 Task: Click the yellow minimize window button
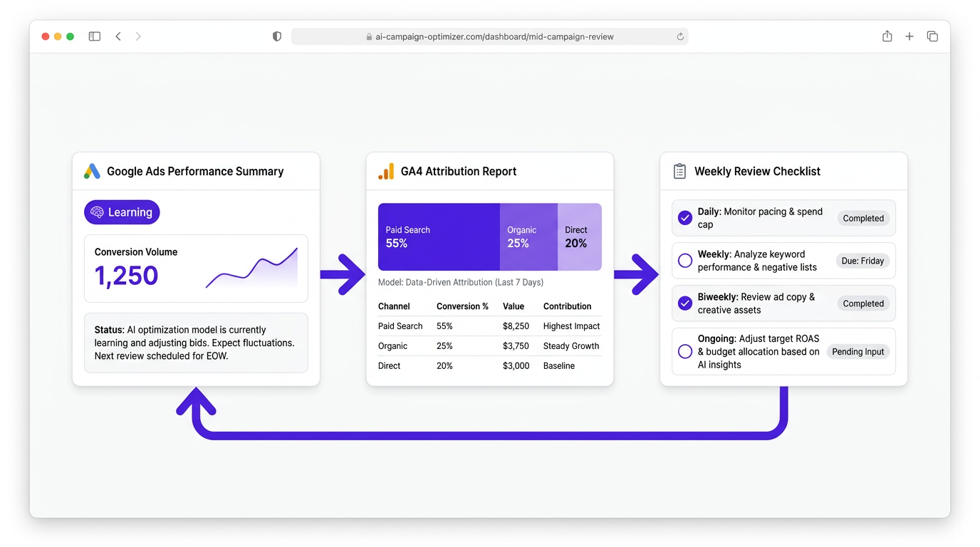click(58, 36)
